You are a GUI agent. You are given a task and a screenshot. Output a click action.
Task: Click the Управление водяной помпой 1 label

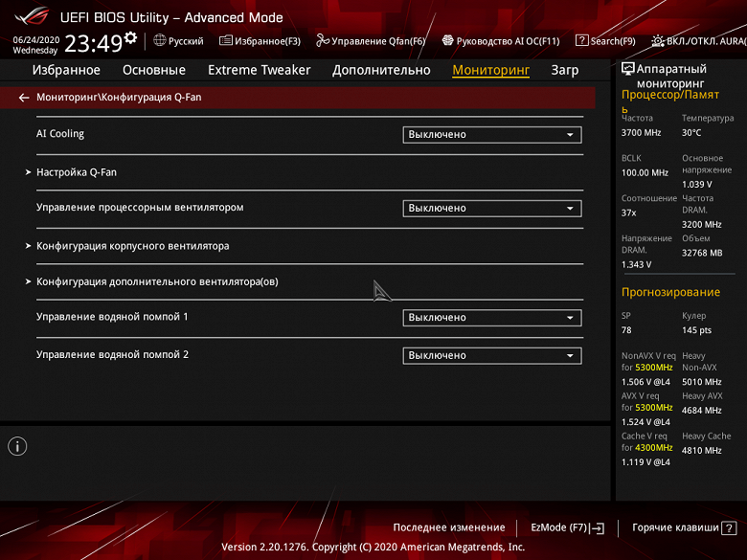[x=112, y=317]
